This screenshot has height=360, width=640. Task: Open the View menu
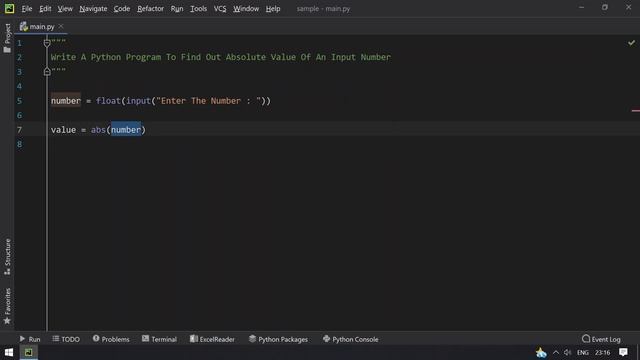pyautogui.click(x=65, y=9)
